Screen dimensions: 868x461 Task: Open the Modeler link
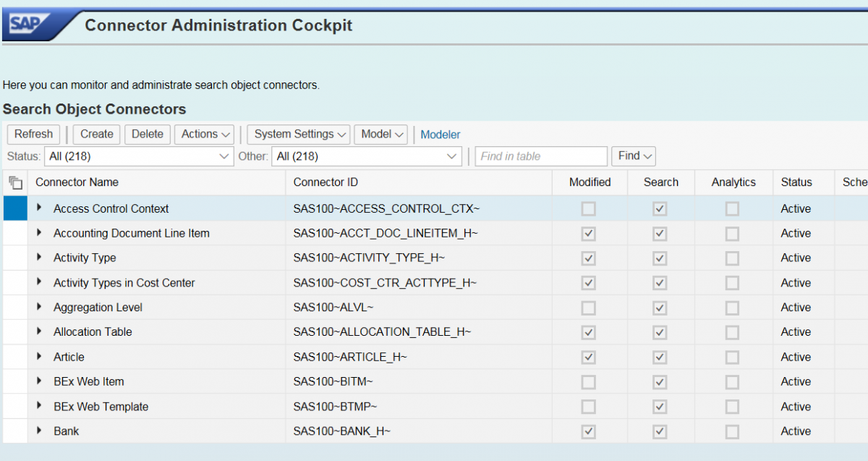(x=440, y=134)
